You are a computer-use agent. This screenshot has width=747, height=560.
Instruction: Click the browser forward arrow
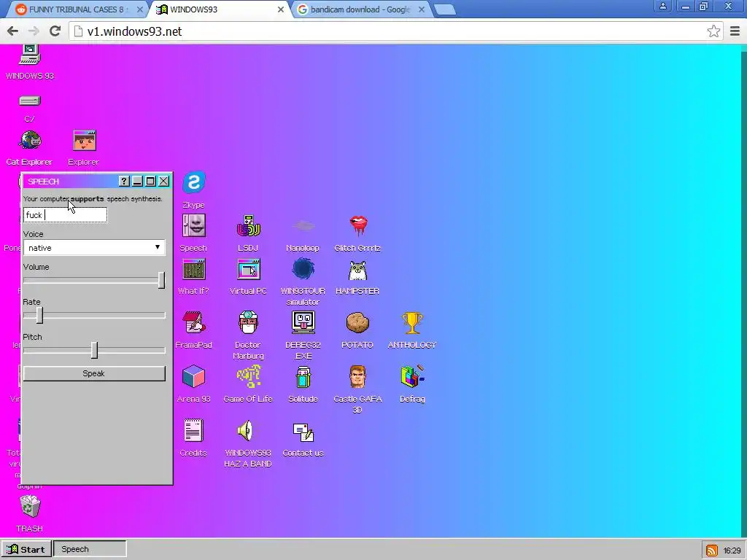[x=34, y=31]
